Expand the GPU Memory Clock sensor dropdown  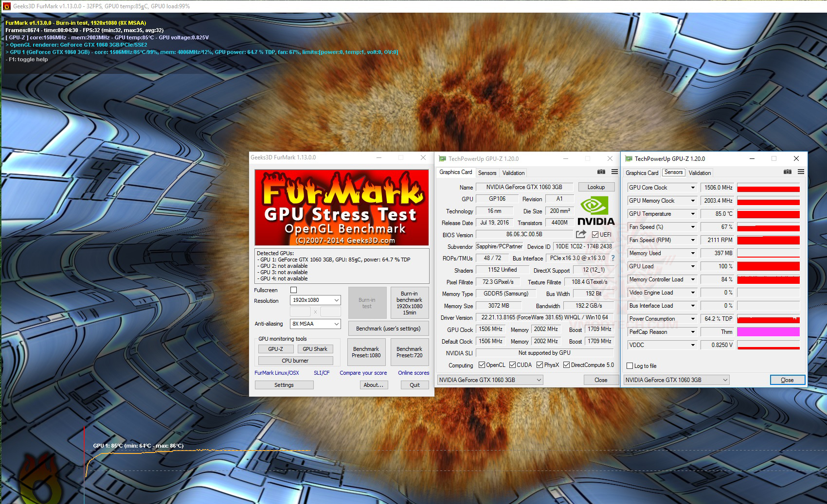tap(693, 201)
